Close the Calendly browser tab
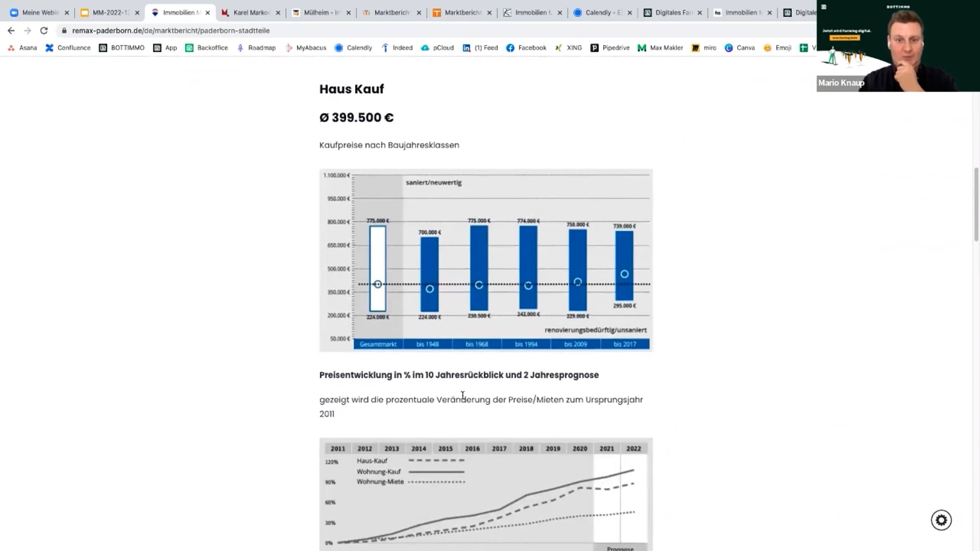980x551 pixels. (630, 13)
